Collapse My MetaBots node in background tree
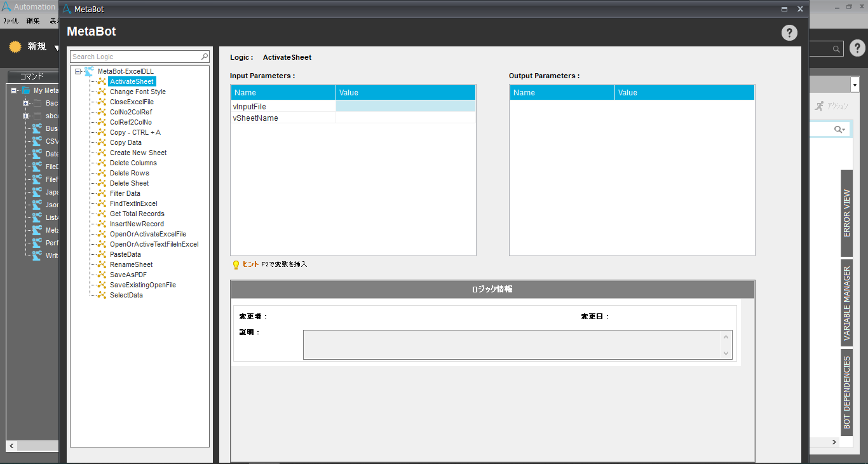868x464 pixels. 14,90
